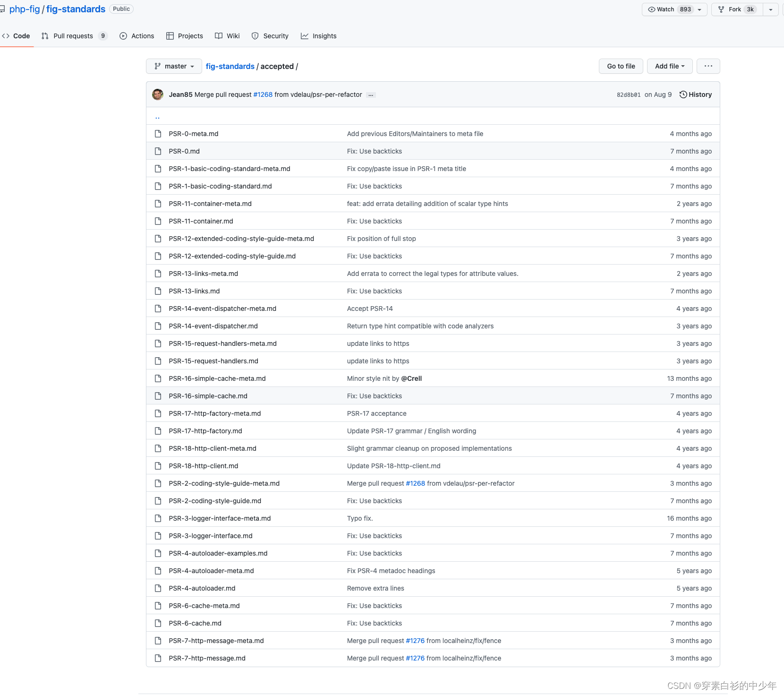Click file icon of PSR-7-http-message.md
784x695 pixels.
158,658
